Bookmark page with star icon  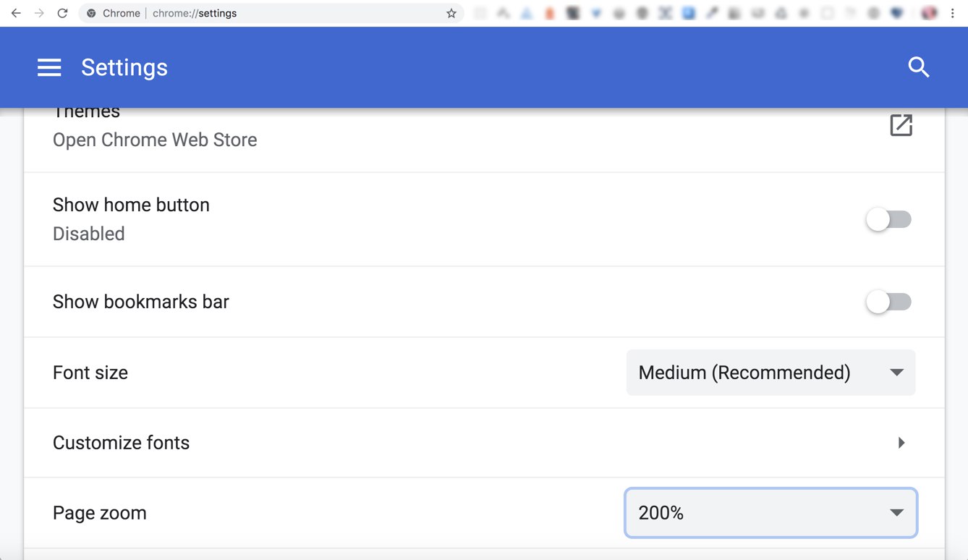[451, 13]
